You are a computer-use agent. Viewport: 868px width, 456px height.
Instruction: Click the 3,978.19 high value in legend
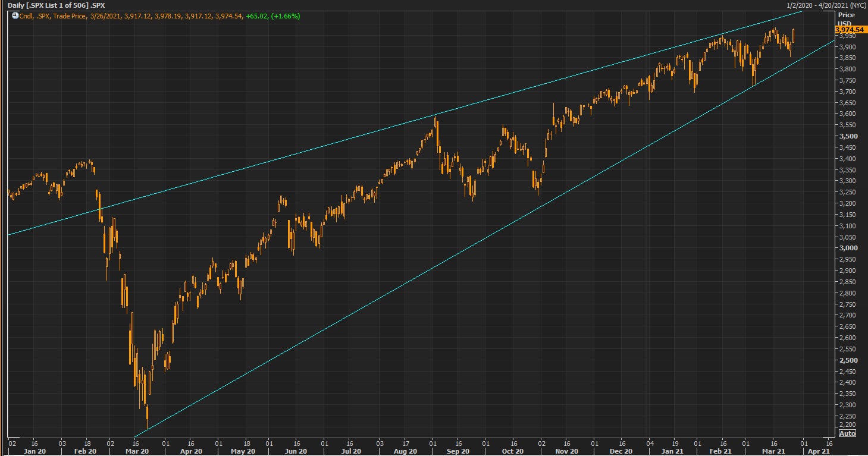coord(168,16)
